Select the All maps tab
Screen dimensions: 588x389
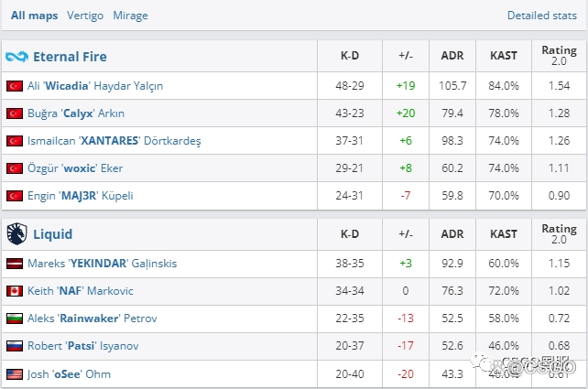click(x=37, y=16)
